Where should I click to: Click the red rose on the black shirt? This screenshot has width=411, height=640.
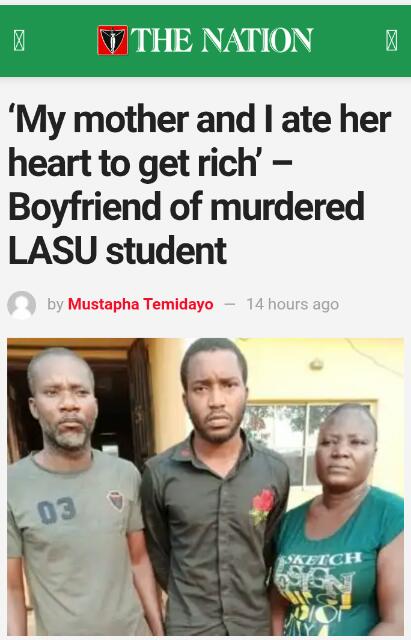[262, 507]
